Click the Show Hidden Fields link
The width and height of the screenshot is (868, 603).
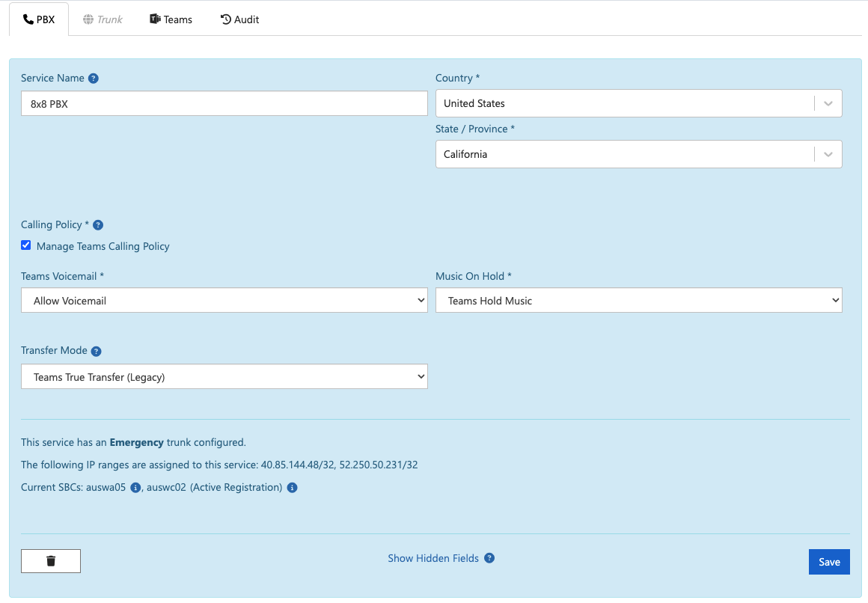[433, 558]
